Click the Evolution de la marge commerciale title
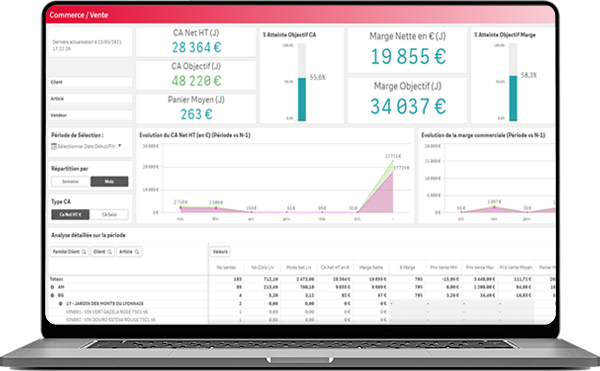 pyautogui.click(x=483, y=135)
